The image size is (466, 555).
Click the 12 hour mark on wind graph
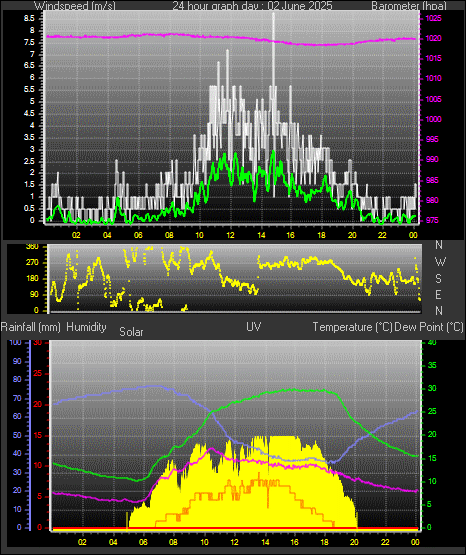(230, 235)
